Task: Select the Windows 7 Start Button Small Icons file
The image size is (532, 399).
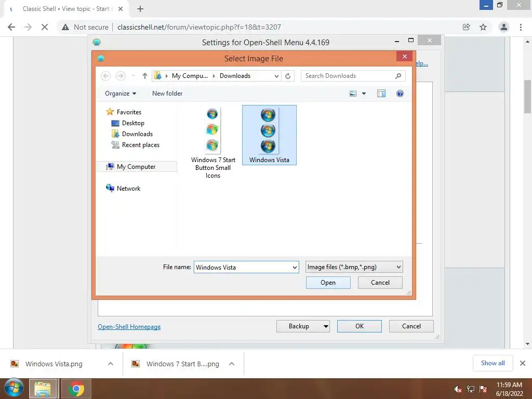Action: point(213,143)
